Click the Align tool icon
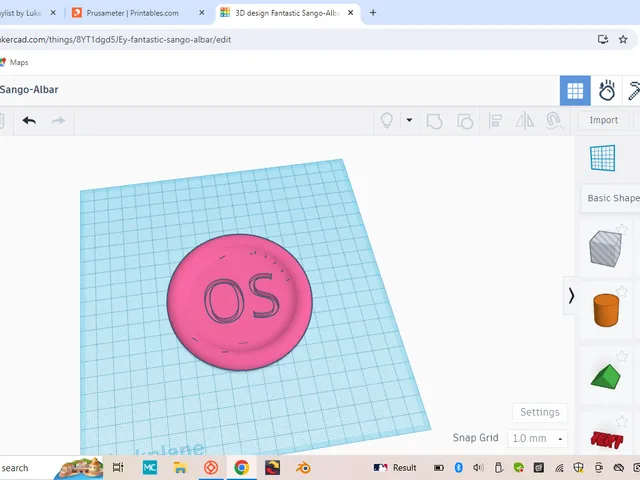The width and height of the screenshot is (640, 480). click(x=495, y=121)
